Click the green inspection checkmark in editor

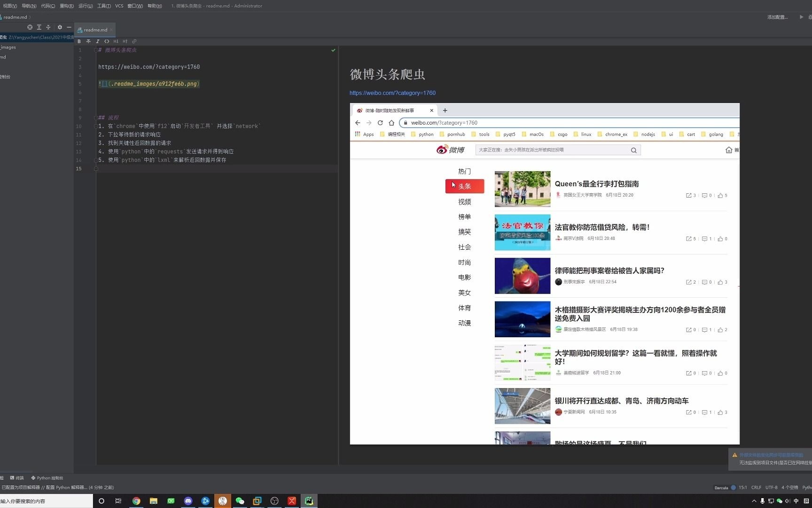(333, 50)
